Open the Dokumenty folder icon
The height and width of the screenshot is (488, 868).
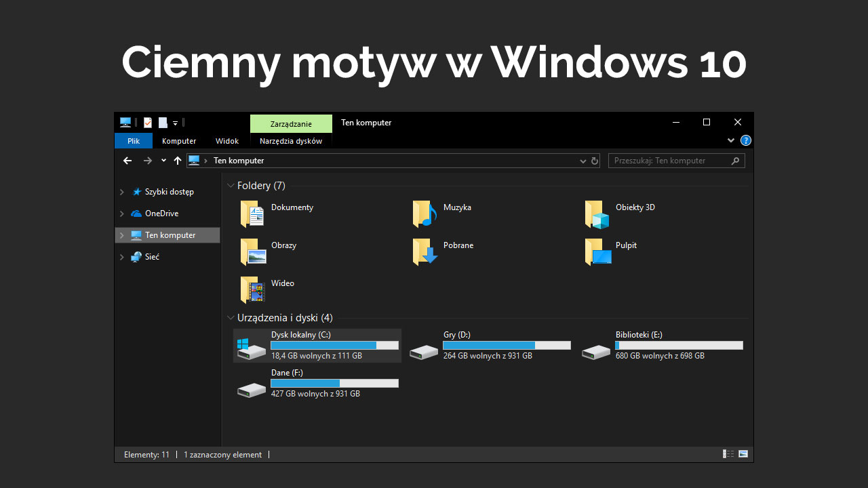pos(252,214)
